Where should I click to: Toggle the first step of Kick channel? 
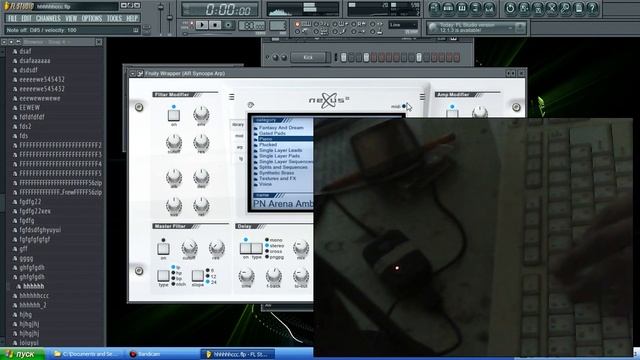click(x=343, y=58)
